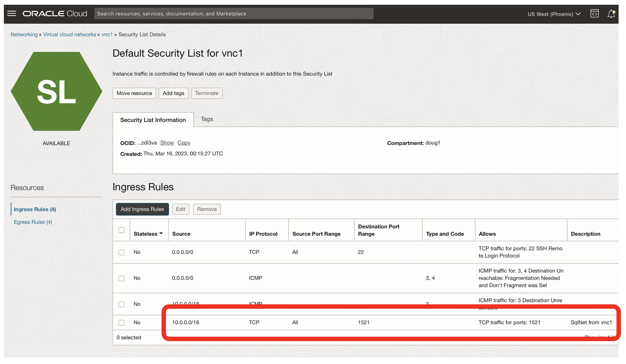
Task: Click the Oracle Cloud logo
Action: [54, 13]
